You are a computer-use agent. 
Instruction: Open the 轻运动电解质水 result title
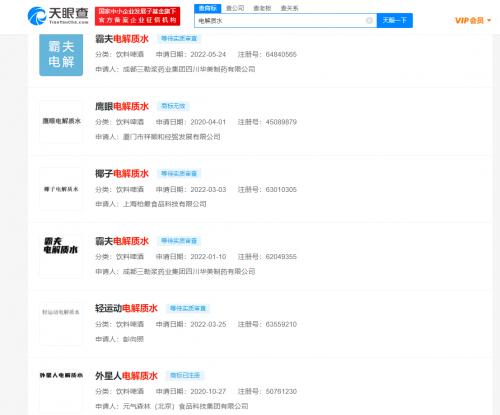coord(126,308)
